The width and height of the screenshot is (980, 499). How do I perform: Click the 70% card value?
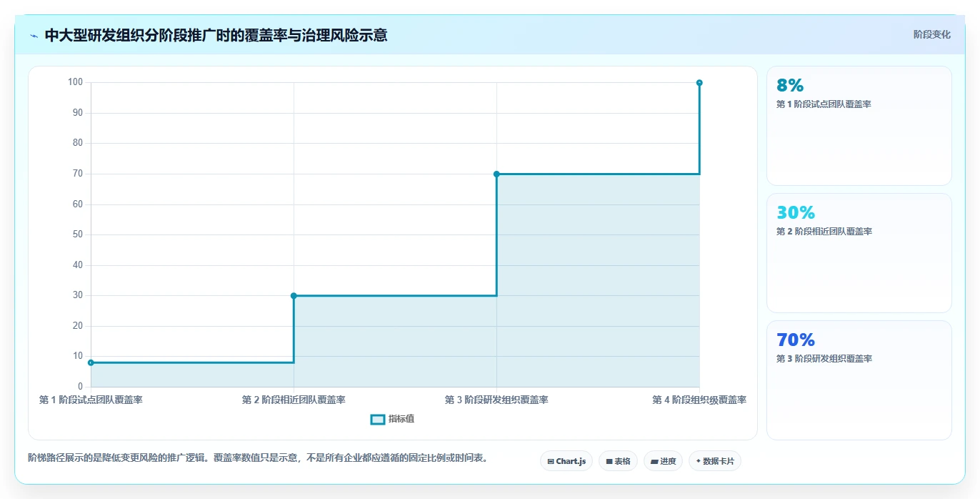coord(796,340)
